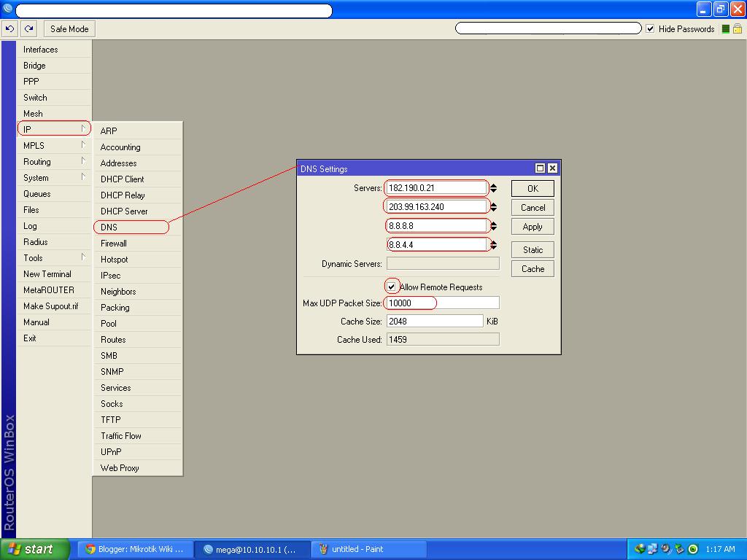
Task: Select Hotspot in the IP submenu
Action: 138,260
